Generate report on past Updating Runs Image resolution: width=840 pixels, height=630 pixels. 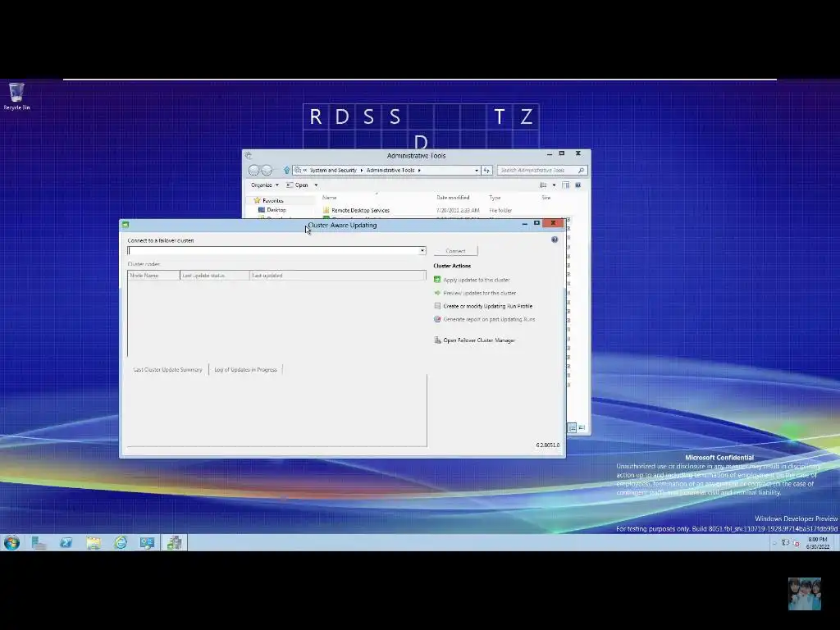pyautogui.click(x=489, y=319)
